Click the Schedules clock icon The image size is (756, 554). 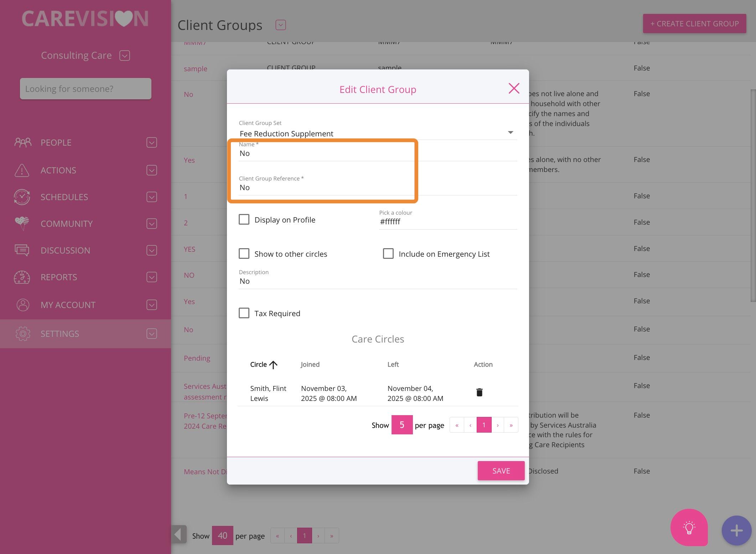(22, 197)
